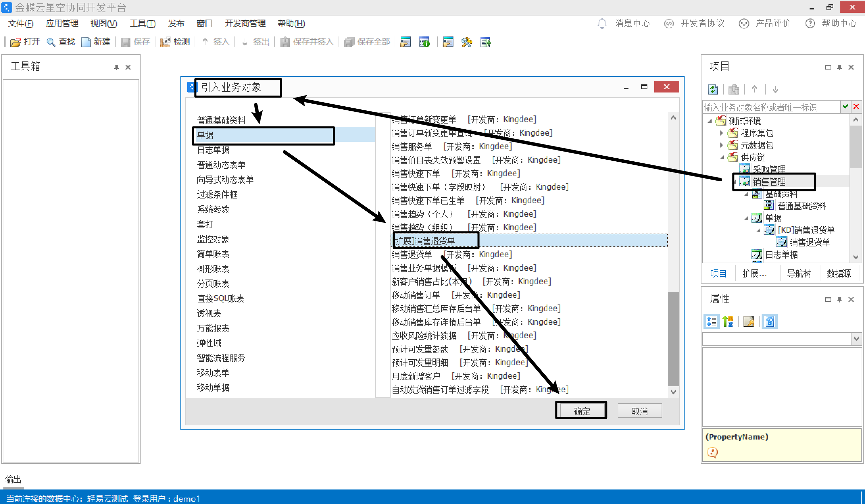Click the property pages icon in 属性
This screenshot has width=865, height=504.
[x=749, y=321]
